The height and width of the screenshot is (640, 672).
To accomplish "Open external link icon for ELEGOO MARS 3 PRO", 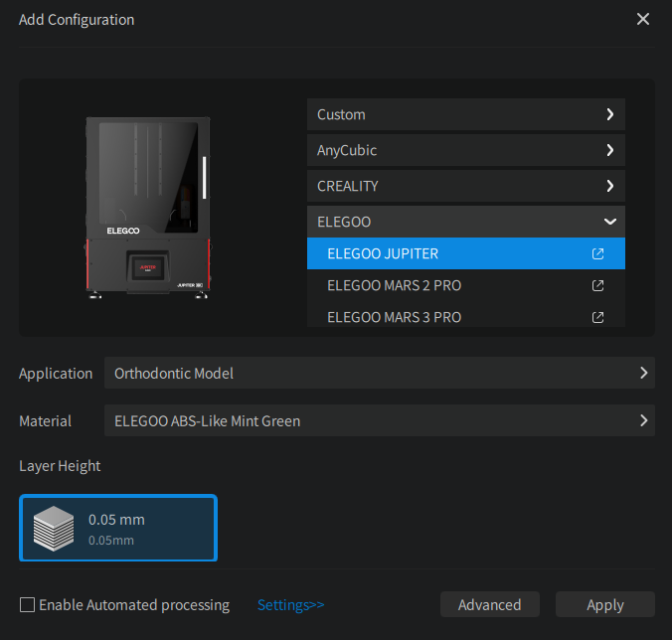I will tap(597, 317).
